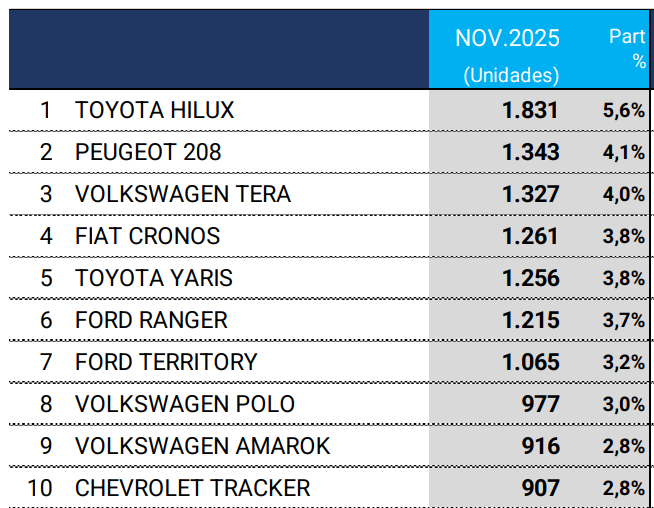Select the FIAT CRONOS entry
654x508 pixels.
pos(147,236)
